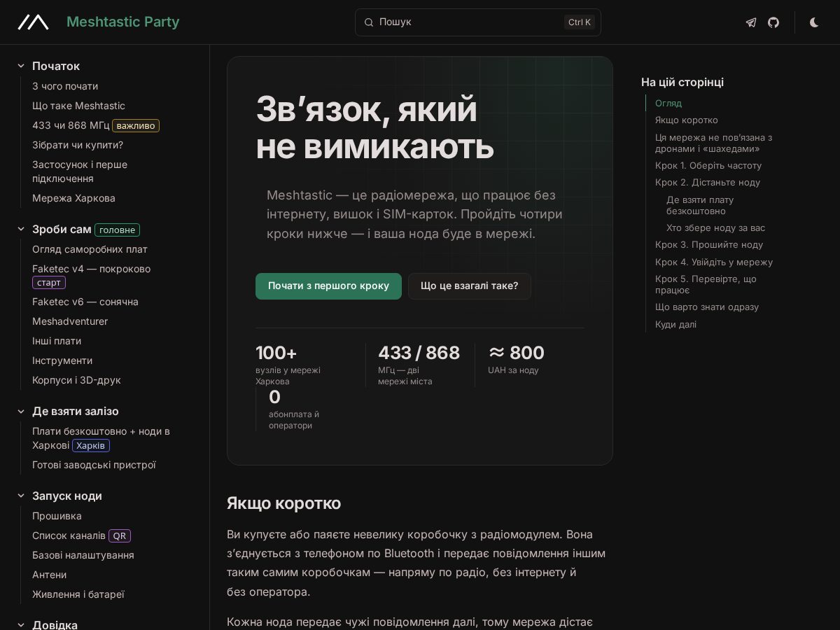Open Плати безкоштовно + ноди в Харкові

click(x=101, y=438)
